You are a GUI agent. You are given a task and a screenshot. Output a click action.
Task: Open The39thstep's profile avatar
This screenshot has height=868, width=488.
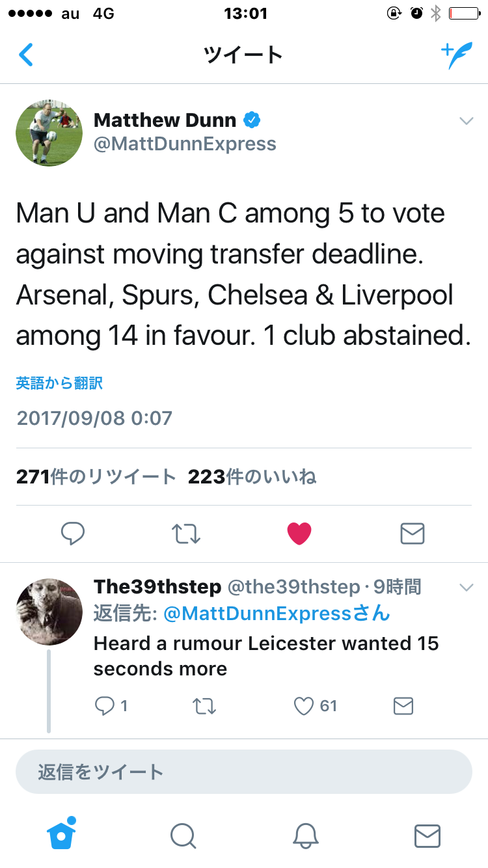click(49, 612)
